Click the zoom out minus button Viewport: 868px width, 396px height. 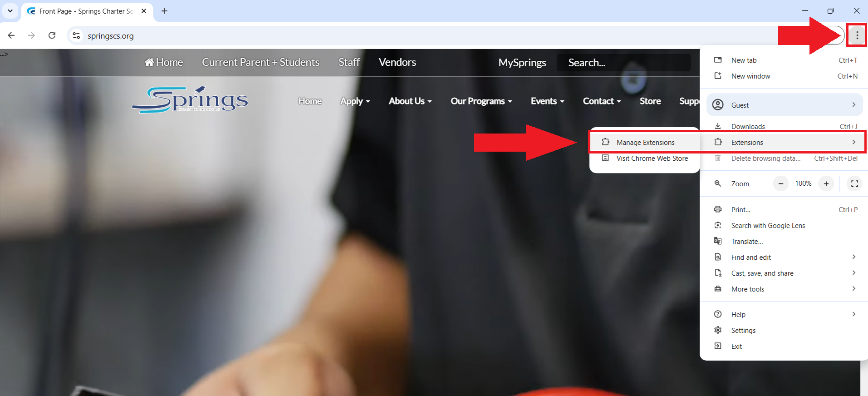pyautogui.click(x=780, y=183)
